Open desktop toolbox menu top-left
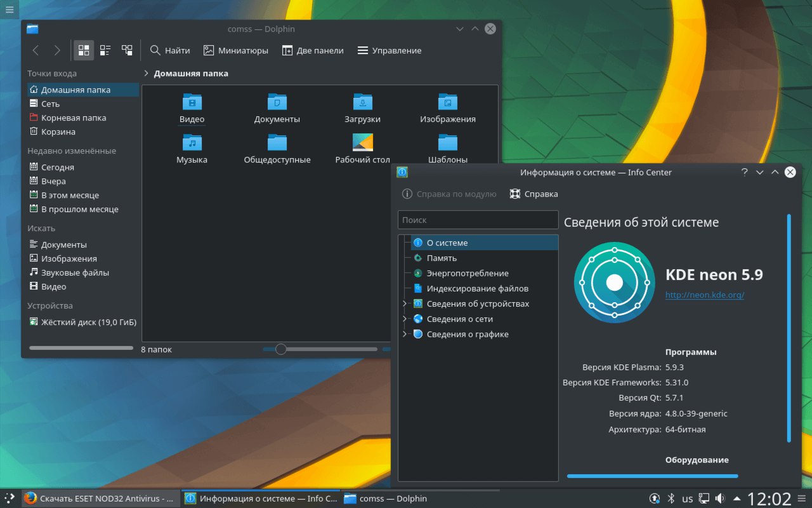This screenshot has height=508, width=812. coord(9,9)
